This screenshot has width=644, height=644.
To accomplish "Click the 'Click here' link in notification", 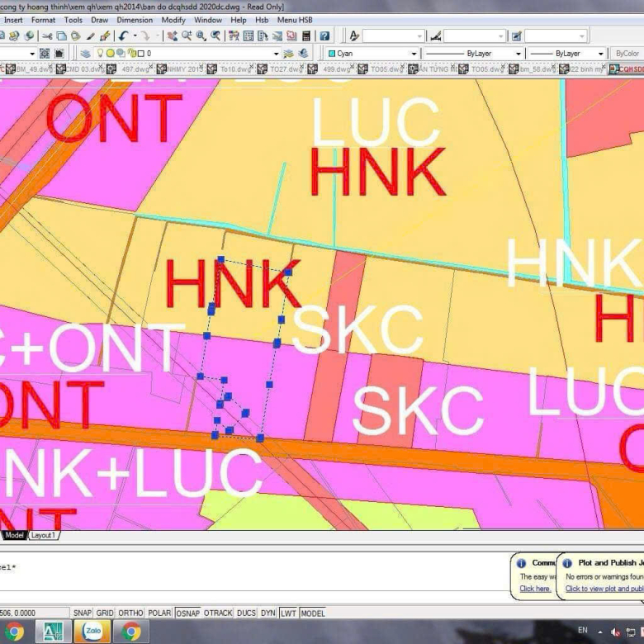I will tap(535, 589).
